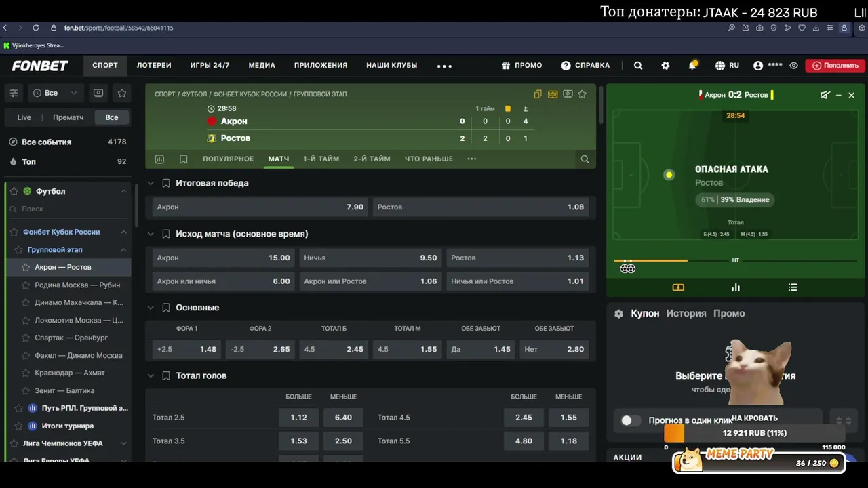Viewport: 868px width, 488px height.
Task: Collapse the Основные section
Action: tap(151, 308)
